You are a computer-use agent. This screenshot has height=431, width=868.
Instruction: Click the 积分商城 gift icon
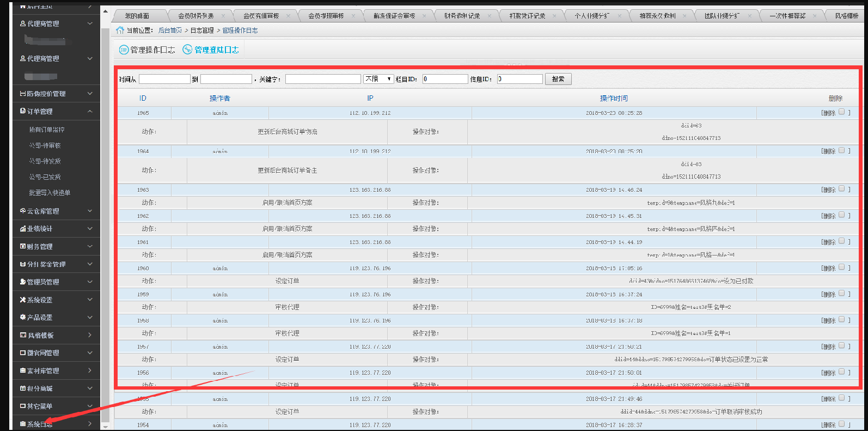23,388
